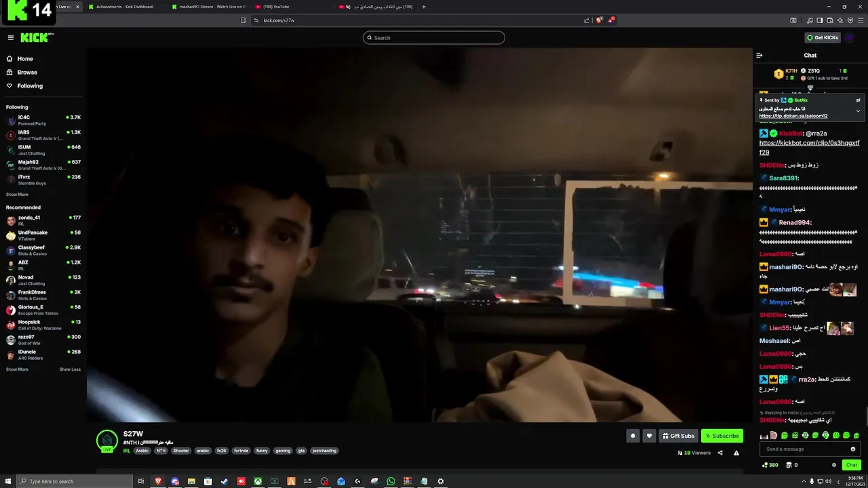Switch to the Achievements - Kick Dashboard tab
Viewport: 868px width, 488px height.
tap(124, 7)
